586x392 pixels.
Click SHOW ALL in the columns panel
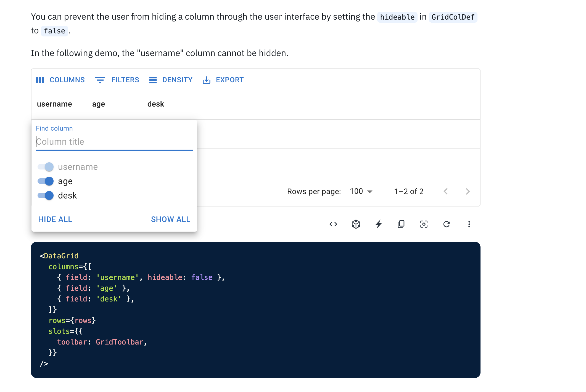point(170,219)
